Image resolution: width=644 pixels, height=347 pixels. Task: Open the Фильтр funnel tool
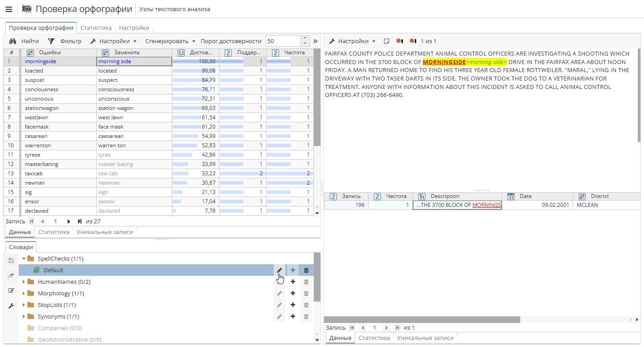pyautogui.click(x=51, y=41)
